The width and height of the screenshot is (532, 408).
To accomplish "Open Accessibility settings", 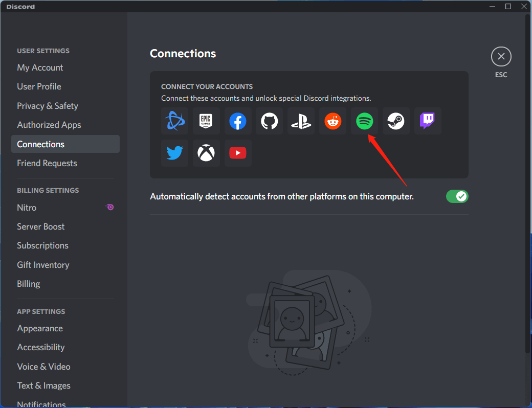I will click(x=65, y=347).
